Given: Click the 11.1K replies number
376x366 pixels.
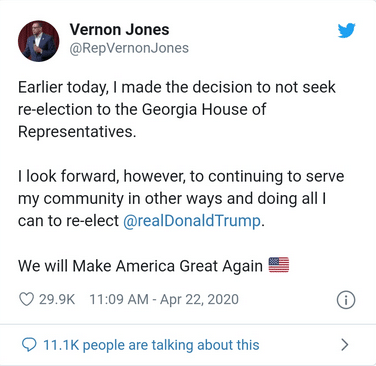Looking at the screenshot, I should click(x=61, y=345).
